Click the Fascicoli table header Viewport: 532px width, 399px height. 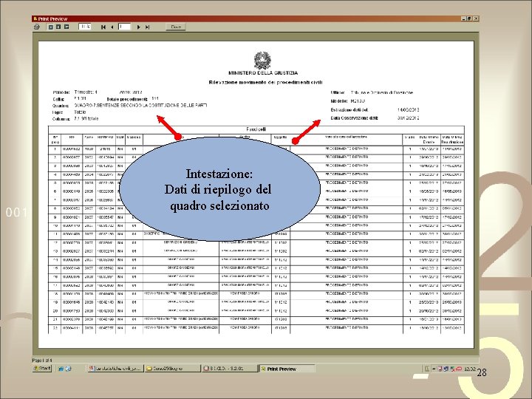pyautogui.click(x=256, y=129)
